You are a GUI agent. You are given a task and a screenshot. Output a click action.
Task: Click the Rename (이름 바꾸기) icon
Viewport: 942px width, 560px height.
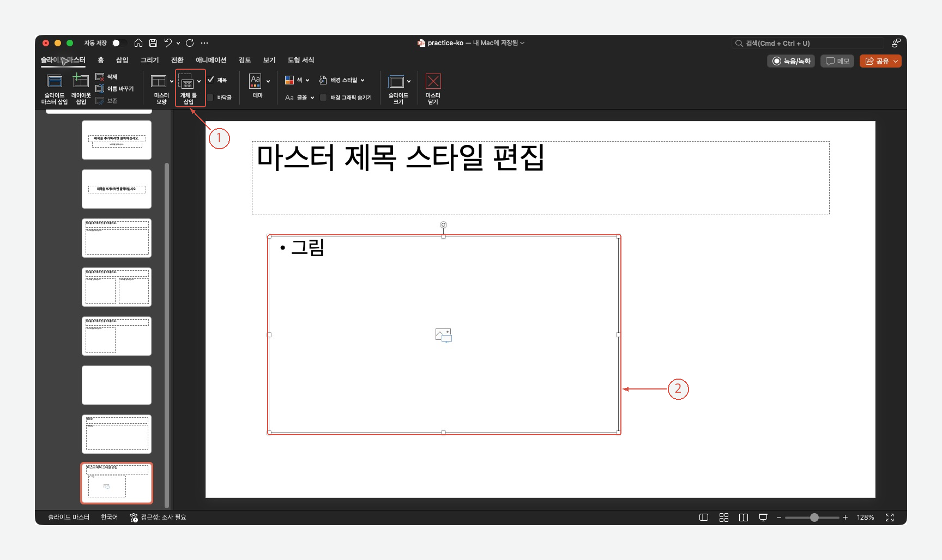click(x=100, y=89)
